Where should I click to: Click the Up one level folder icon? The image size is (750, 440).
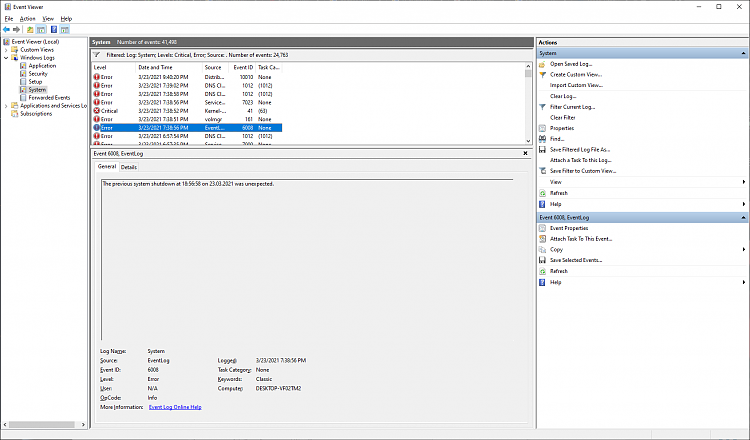tap(30, 30)
